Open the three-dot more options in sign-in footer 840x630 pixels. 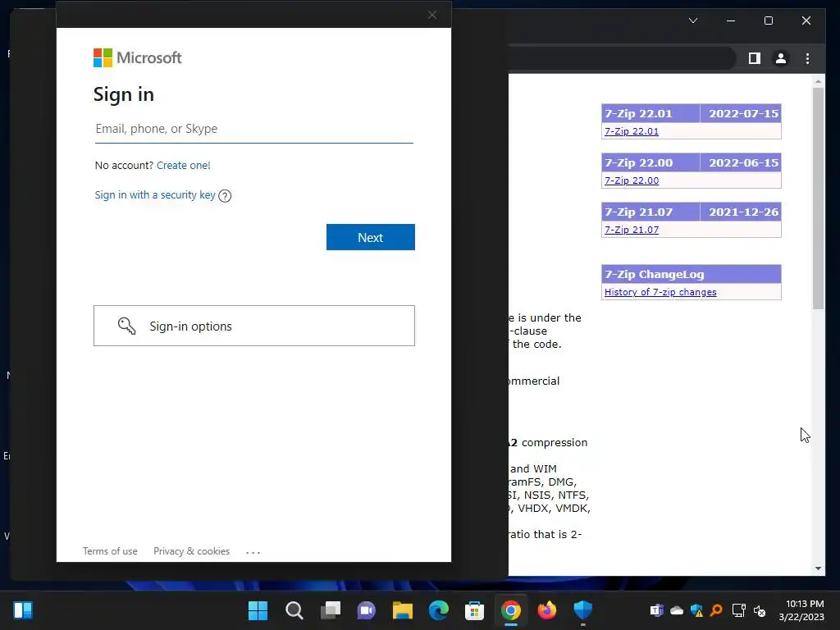253,552
